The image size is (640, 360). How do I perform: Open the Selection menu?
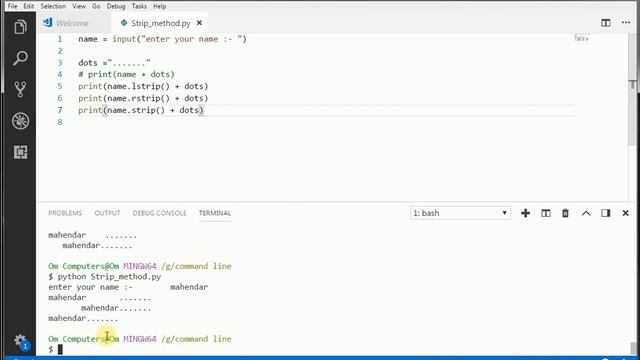pyautogui.click(x=53, y=6)
